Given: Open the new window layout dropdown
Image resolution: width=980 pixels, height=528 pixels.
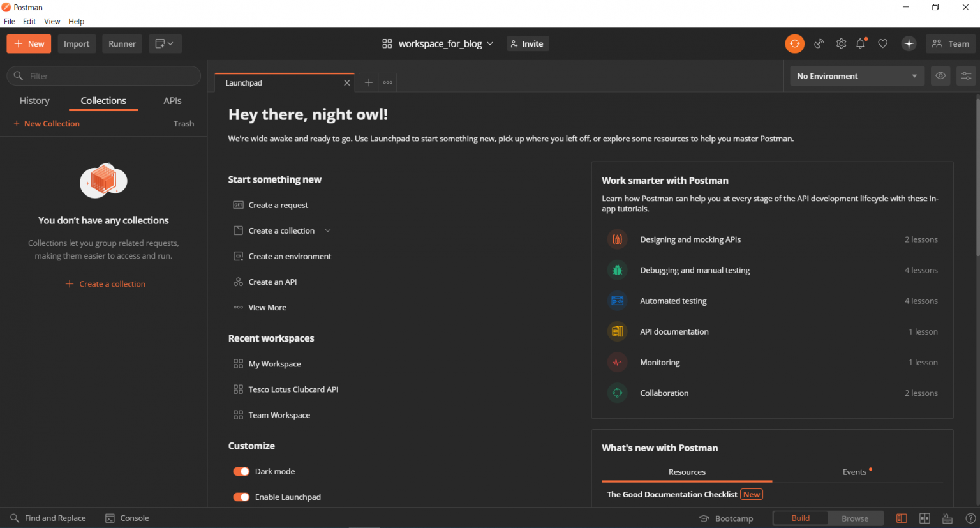Looking at the screenshot, I should pos(165,43).
